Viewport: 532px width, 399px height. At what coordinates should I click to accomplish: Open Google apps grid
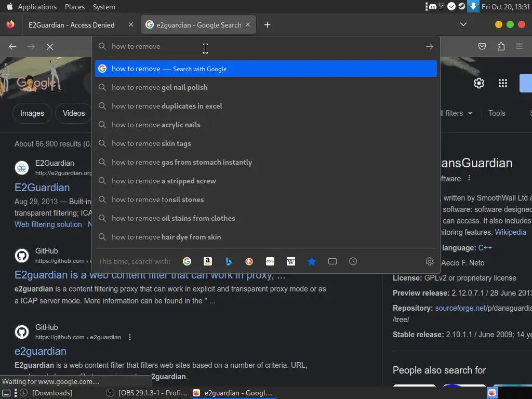click(x=503, y=83)
